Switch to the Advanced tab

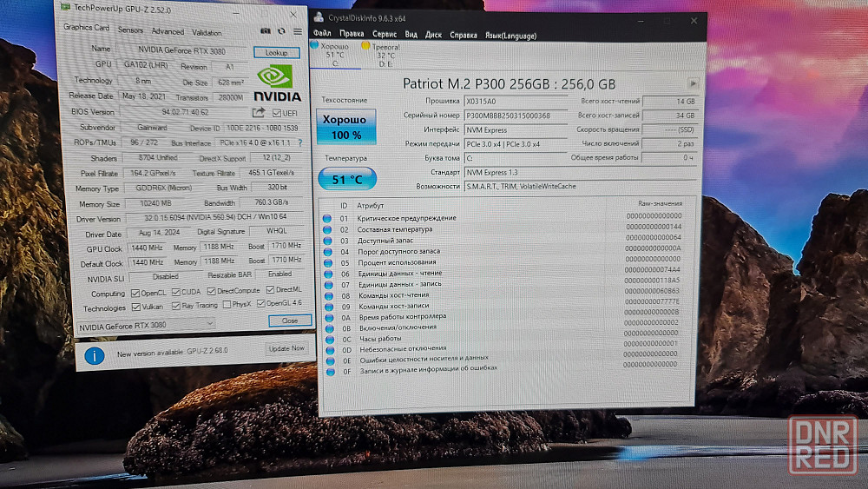(168, 32)
